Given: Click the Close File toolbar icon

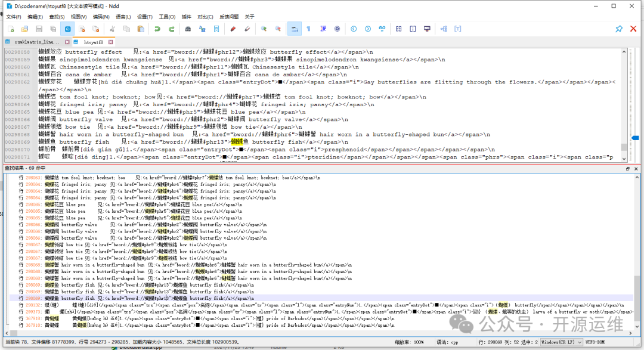Looking at the screenshot, I should click(x=82, y=29).
